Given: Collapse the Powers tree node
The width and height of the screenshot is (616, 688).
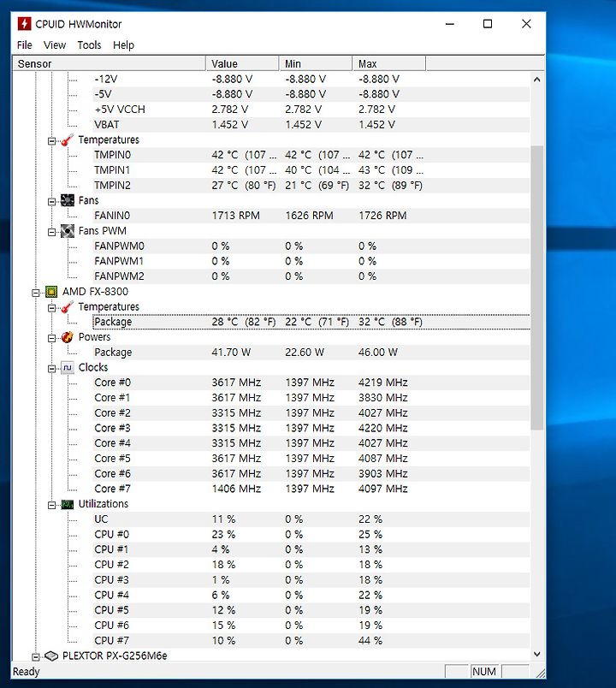Looking at the screenshot, I should pyautogui.click(x=52, y=338).
